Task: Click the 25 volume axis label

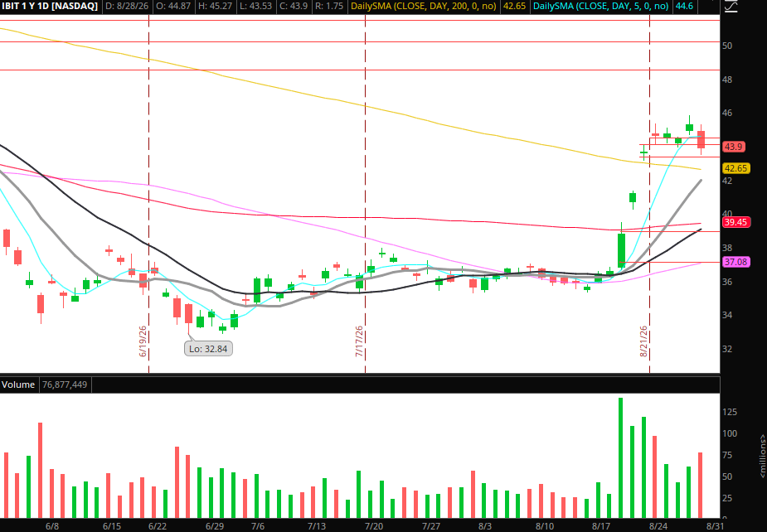Action: [727, 498]
